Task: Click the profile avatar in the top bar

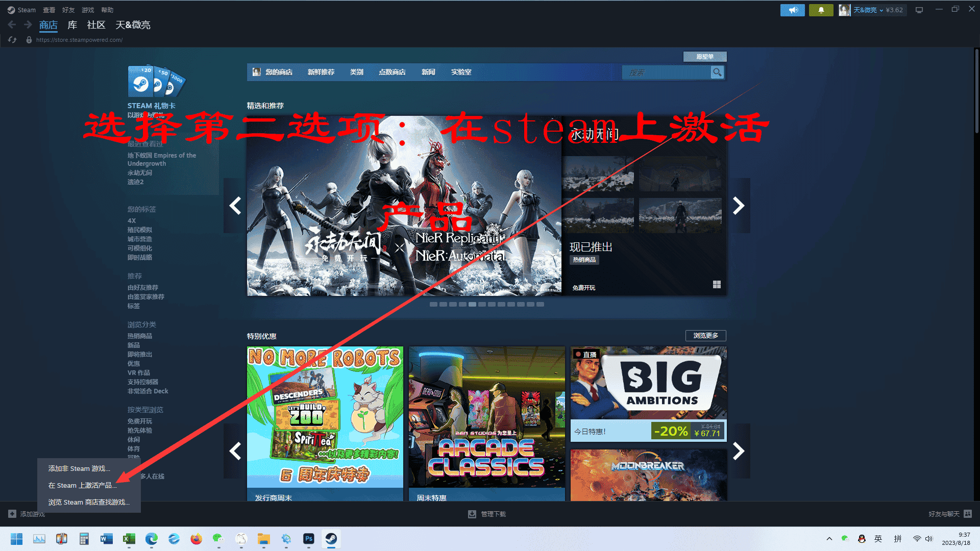Action: coord(845,10)
